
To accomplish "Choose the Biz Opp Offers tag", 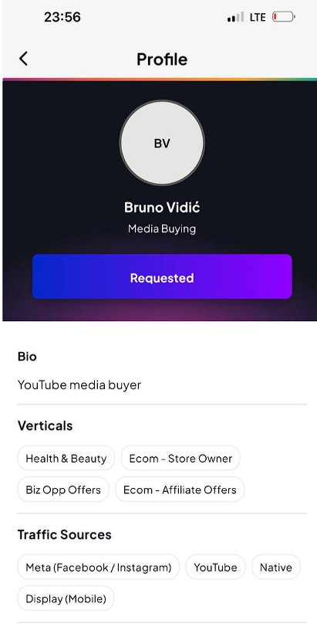I will (63, 490).
